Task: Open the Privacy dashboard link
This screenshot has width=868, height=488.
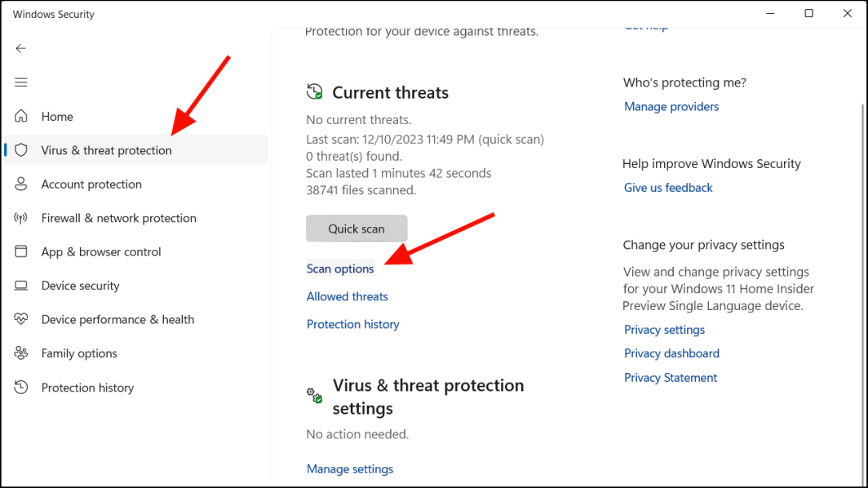Action: click(671, 353)
